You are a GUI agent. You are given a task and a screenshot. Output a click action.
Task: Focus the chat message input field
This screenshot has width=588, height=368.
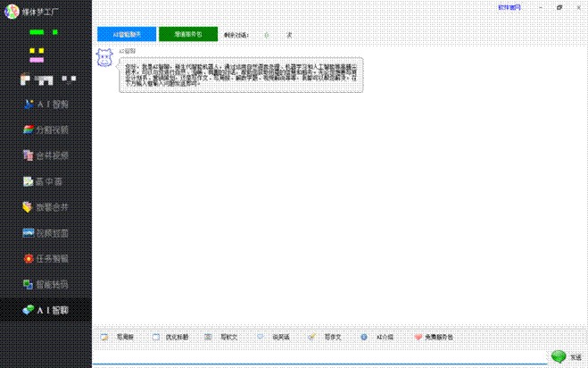320,356
